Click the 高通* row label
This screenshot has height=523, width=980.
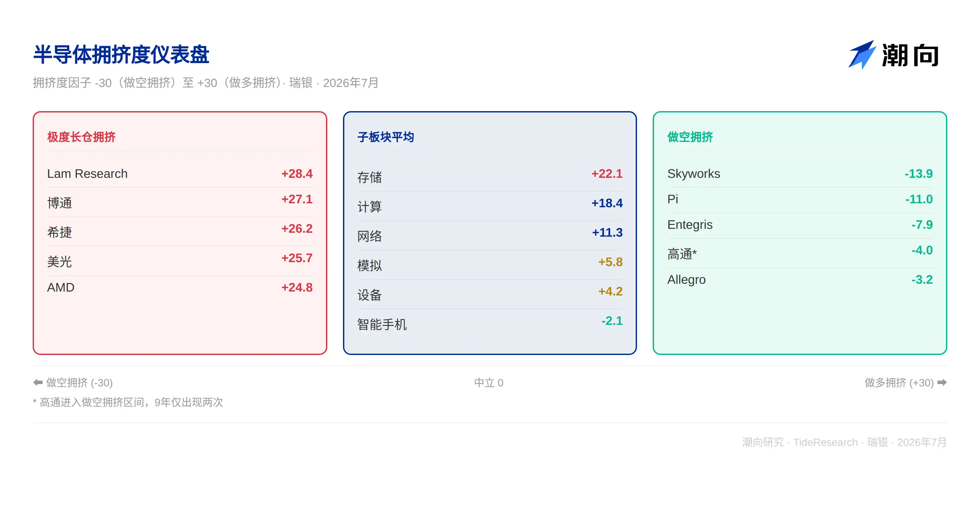point(682,254)
